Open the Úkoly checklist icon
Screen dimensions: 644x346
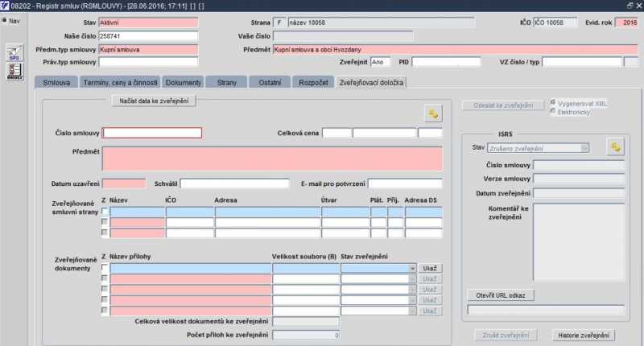coord(14,72)
